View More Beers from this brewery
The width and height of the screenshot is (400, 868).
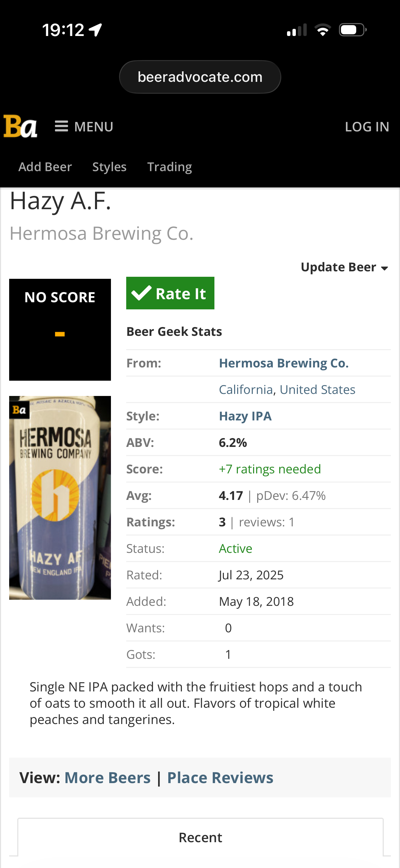click(107, 778)
